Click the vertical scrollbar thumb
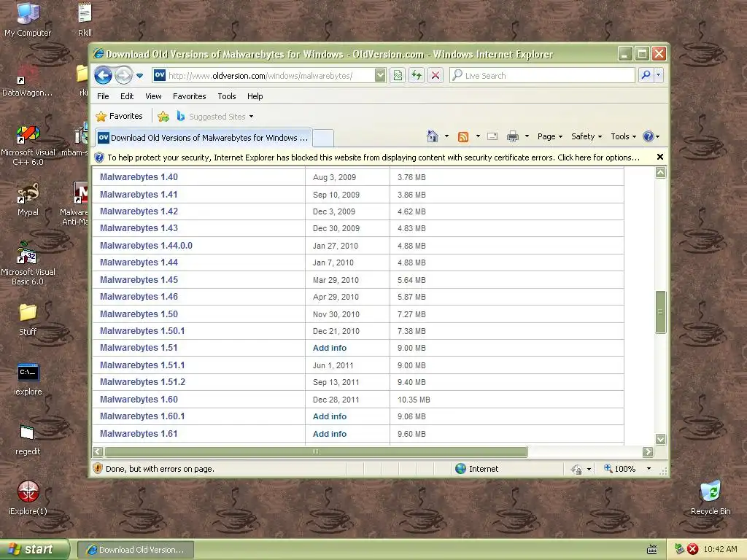Screen dimensions: 747x560 pyautogui.click(x=660, y=312)
